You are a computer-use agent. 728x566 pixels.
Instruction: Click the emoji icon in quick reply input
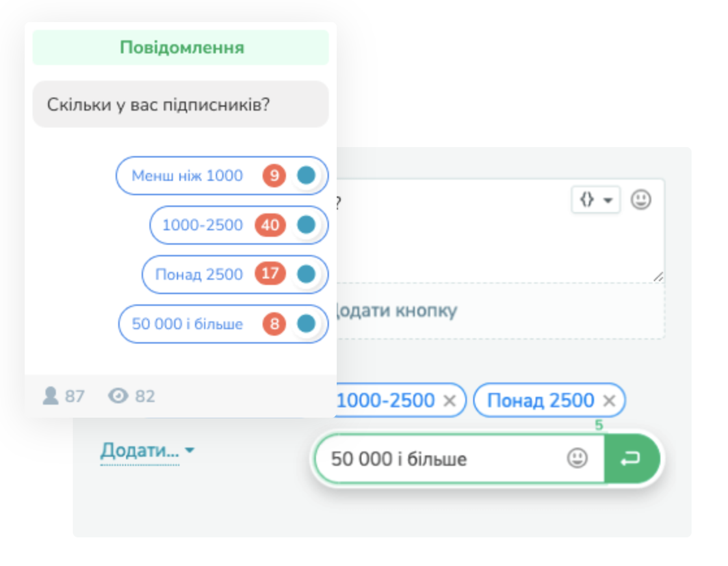pyautogui.click(x=577, y=459)
